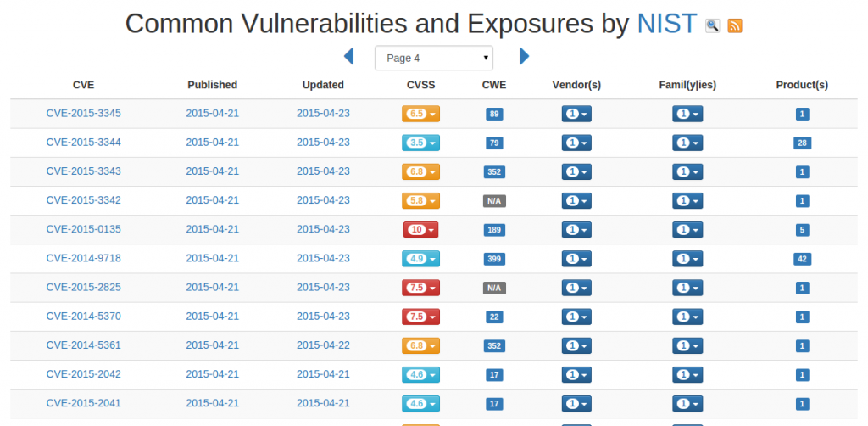The width and height of the screenshot is (868, 426).
Task: Expand CVSS 3.5 dropdown for CVE-2015-3344
Action: (x=420, y=143)
